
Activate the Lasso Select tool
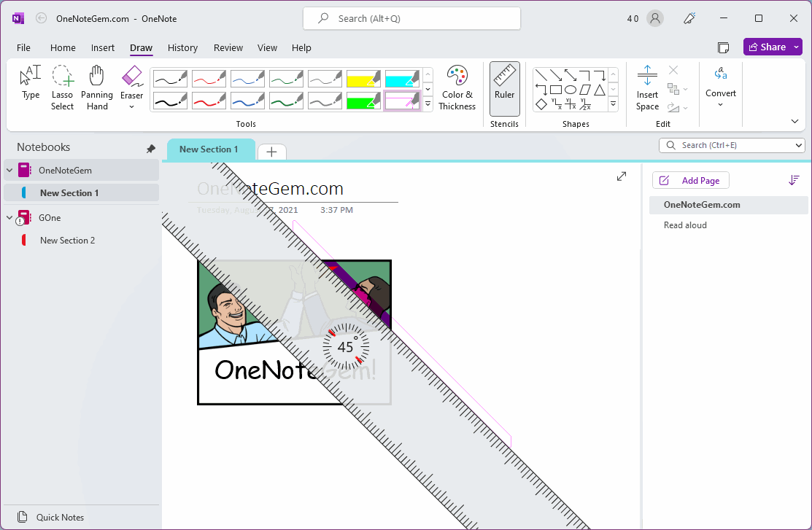click(62, 87)
